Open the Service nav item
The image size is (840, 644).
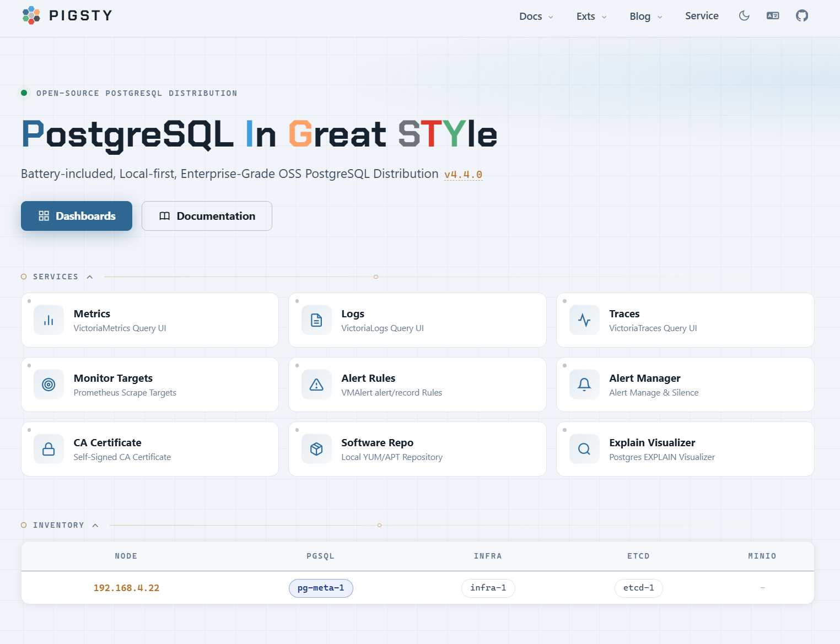pos(702,16)
